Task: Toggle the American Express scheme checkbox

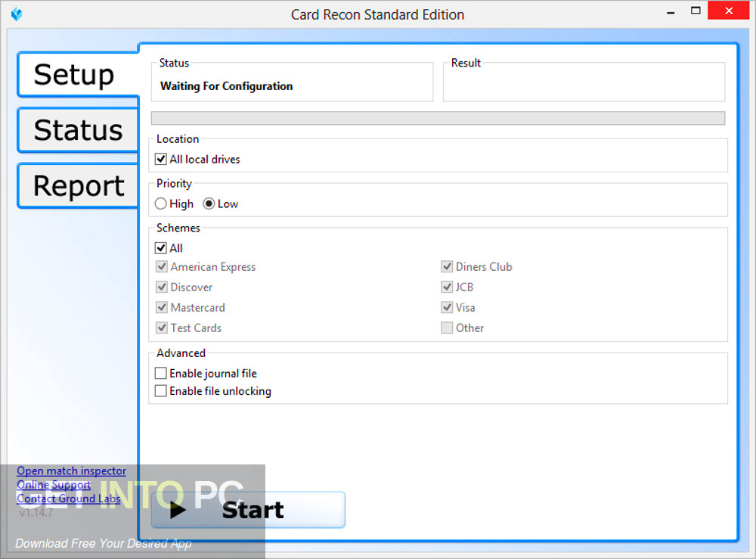Action: pos(162,267)
